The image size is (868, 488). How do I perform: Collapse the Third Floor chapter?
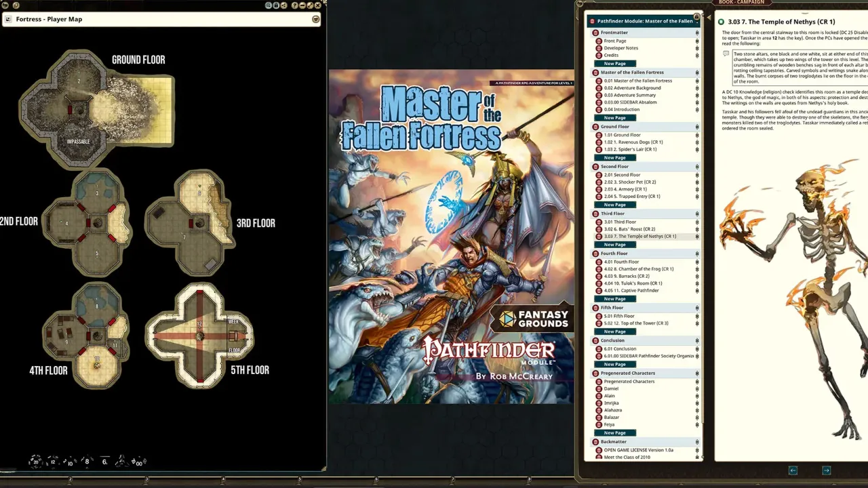point(645,213)
